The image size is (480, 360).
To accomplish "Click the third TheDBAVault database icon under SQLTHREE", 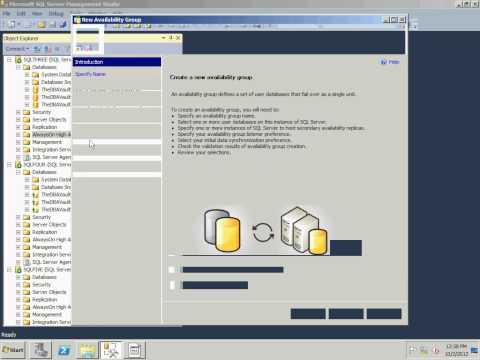I will pos(35,105).
